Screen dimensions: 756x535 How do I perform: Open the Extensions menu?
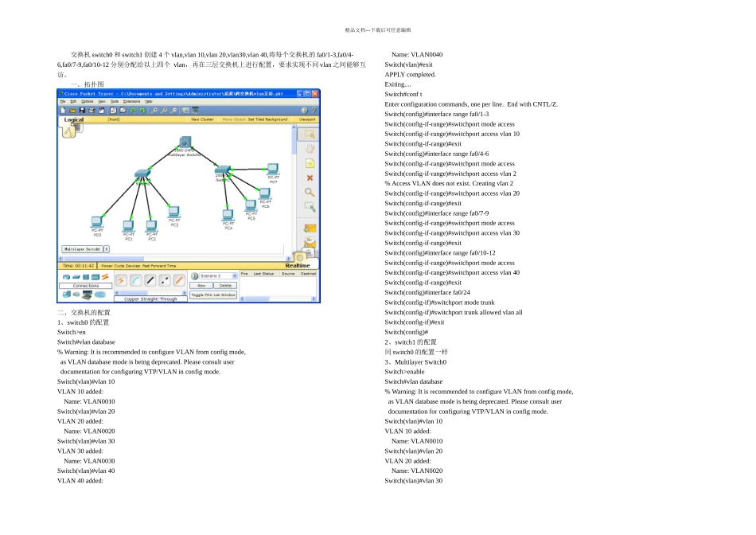click(131, 101)
